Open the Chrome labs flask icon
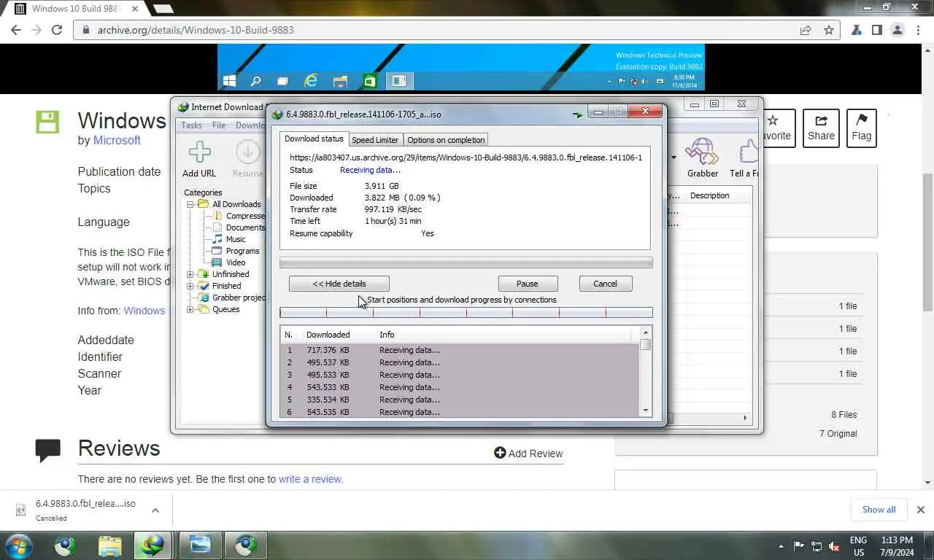Screen dimensions: 934x560 click(x=856, y=30)
